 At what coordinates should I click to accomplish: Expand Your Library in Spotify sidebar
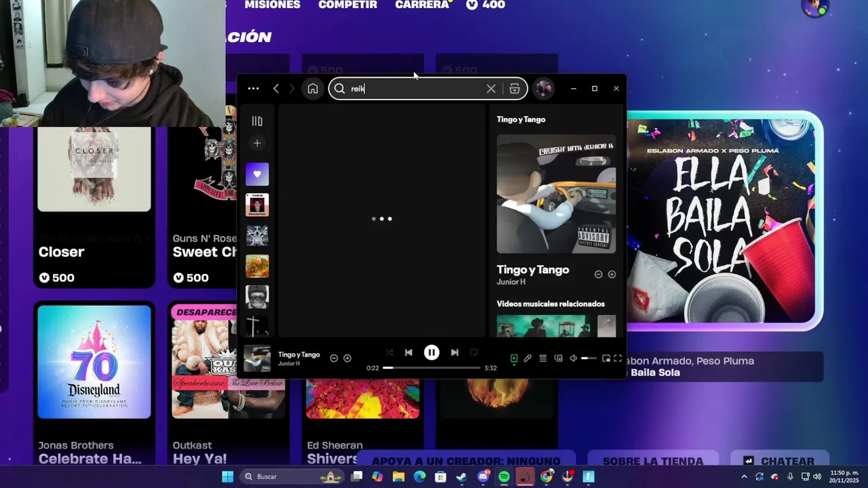pos(257,121)
